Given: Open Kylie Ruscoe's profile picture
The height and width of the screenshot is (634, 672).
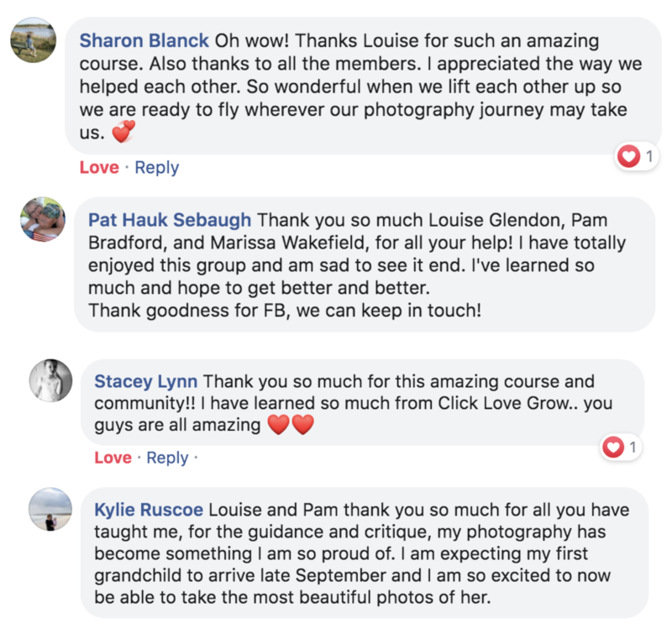Looking at the screenshot, I should pyautogui.click(x=50, y=509).
